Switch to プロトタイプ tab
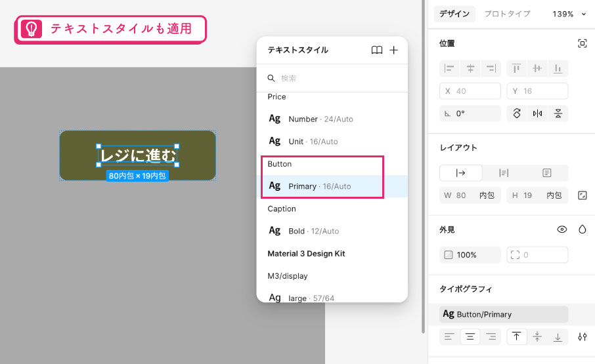This screenshot has width=595, height=364. [x=508, y=14]
